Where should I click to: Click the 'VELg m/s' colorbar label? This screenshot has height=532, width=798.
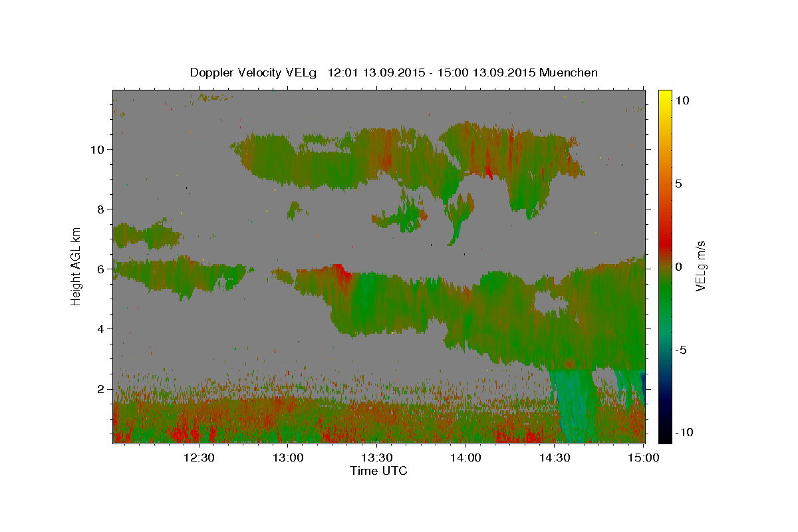point(701,265)
